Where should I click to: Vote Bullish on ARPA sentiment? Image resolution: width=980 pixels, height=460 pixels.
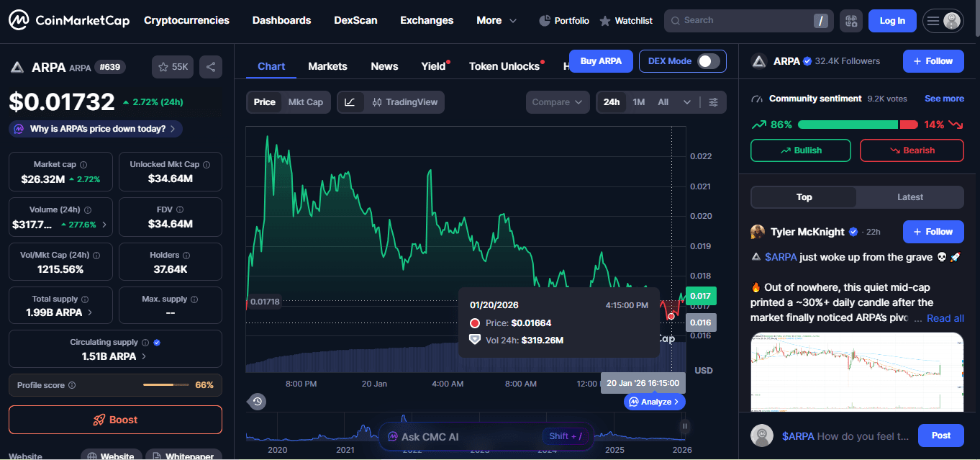[x=801, y=150]
